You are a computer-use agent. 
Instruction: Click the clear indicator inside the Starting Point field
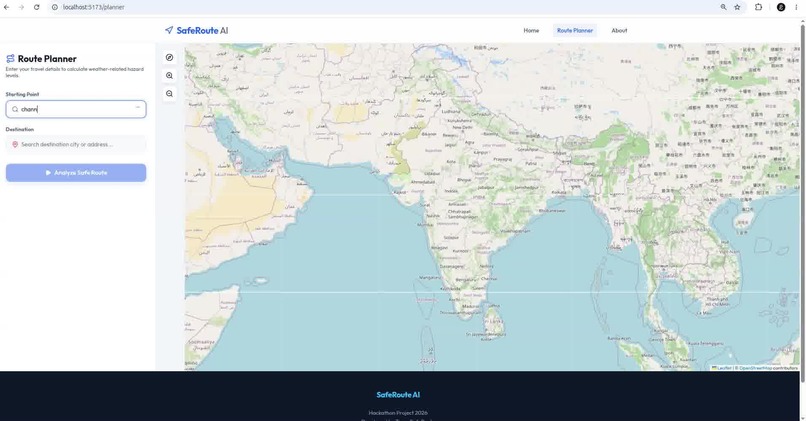[x=138, y=108]
